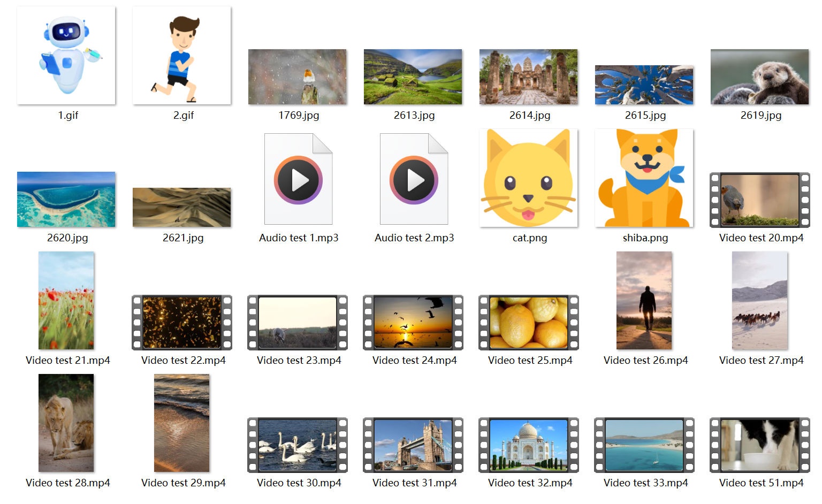
Task: Select Video test 20.mp4 bird video
Action: pyautogui.click(x=760, y=200)
